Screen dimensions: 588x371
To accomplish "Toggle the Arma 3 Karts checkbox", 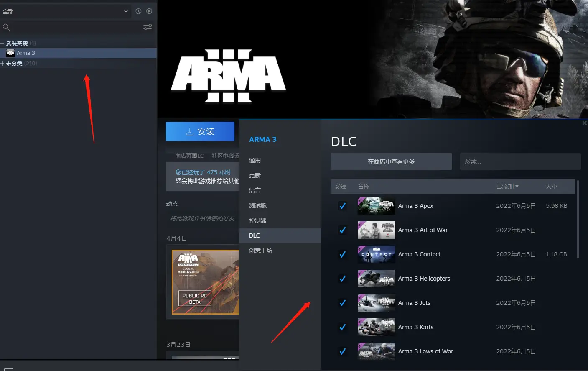I will (x=342, y=327).
